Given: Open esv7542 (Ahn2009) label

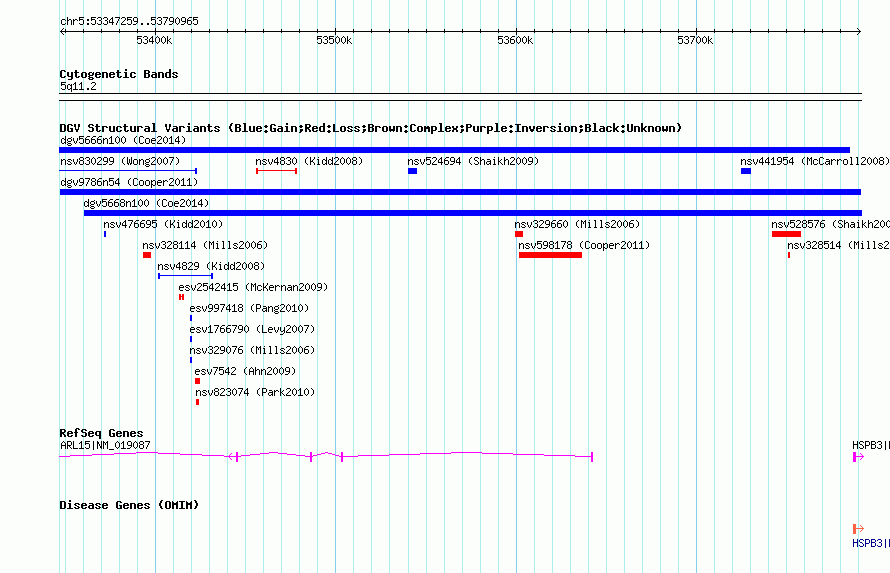Looking at the screenshot, I should click(245, 371).
